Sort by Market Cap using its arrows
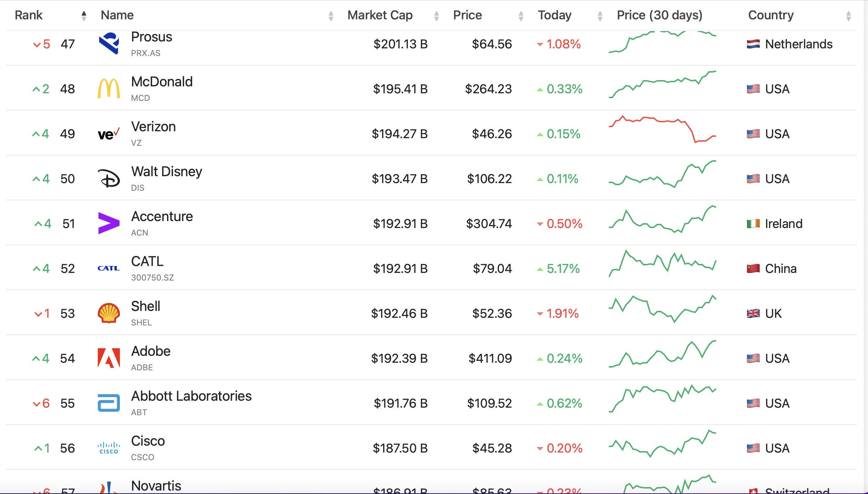 pos(436,16)
